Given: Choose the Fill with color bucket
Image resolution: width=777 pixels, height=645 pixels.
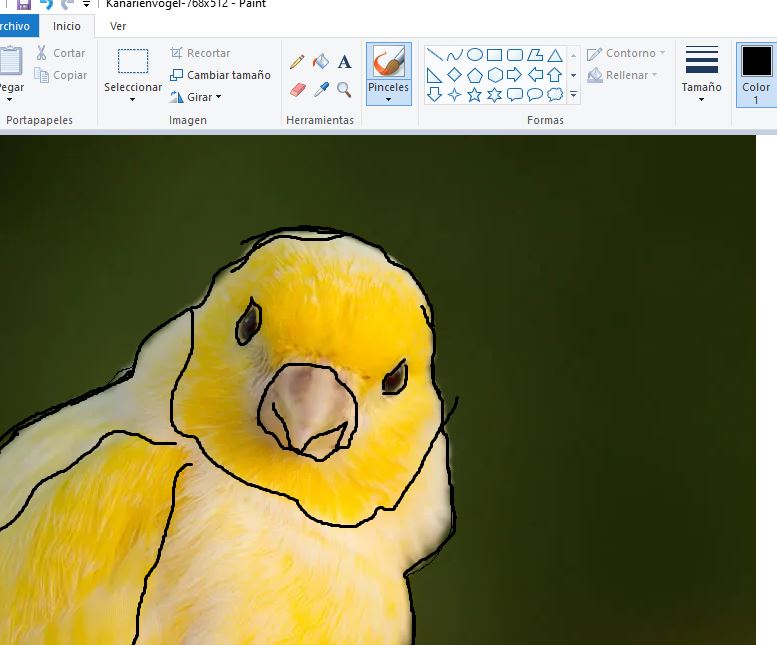Looking at the screenshot, I should [321, 62].
